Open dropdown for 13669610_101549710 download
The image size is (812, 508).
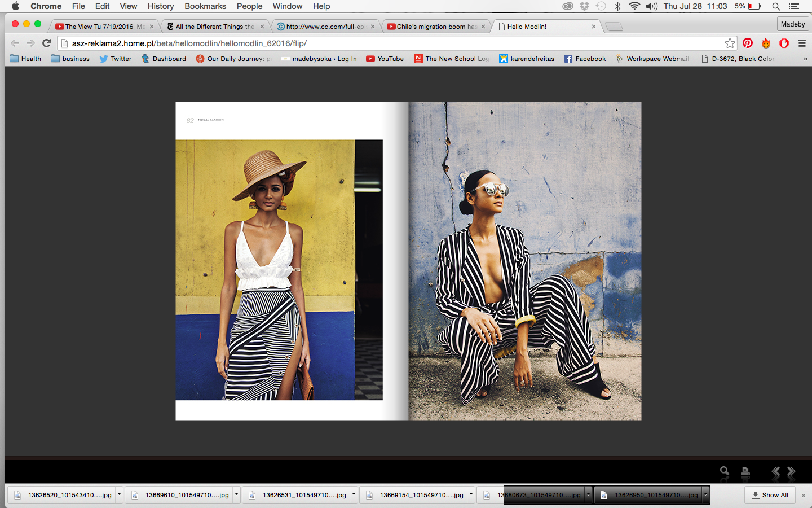point(236,494)
